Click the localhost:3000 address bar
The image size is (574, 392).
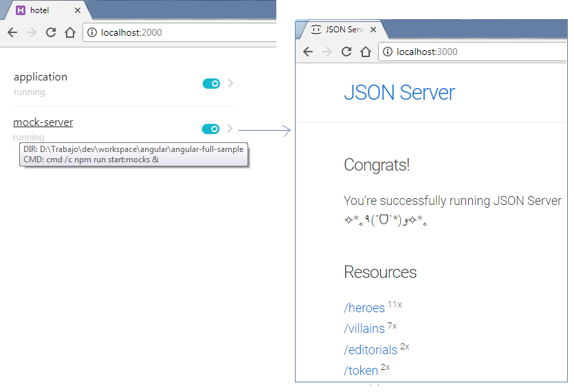(472, 52)
